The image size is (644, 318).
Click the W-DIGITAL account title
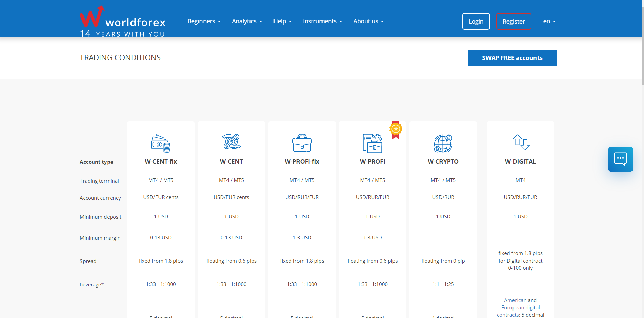[x=521, y=162]
